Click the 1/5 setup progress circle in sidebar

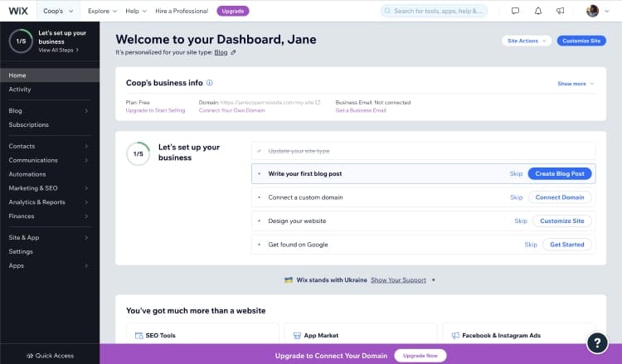point(21,40)
